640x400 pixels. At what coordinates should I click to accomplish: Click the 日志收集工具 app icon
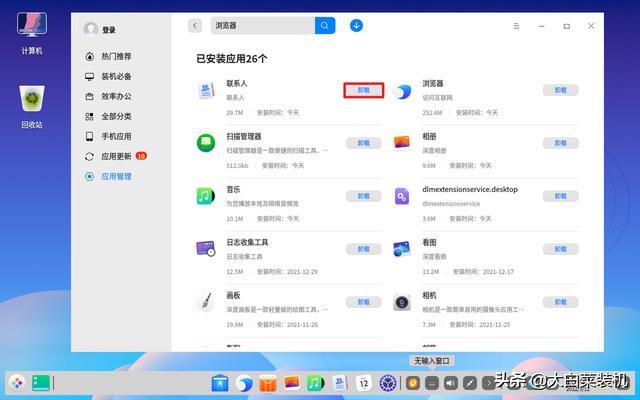[206, 249]
